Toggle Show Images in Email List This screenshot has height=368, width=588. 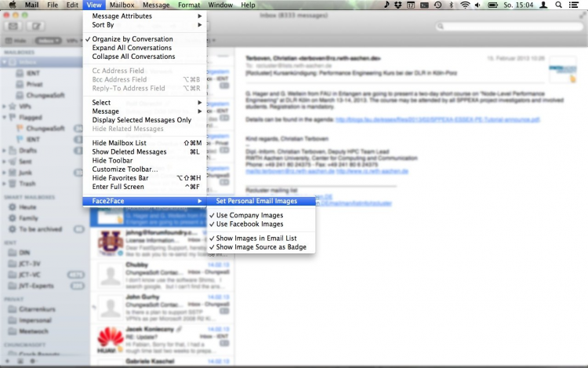[261, 239]
